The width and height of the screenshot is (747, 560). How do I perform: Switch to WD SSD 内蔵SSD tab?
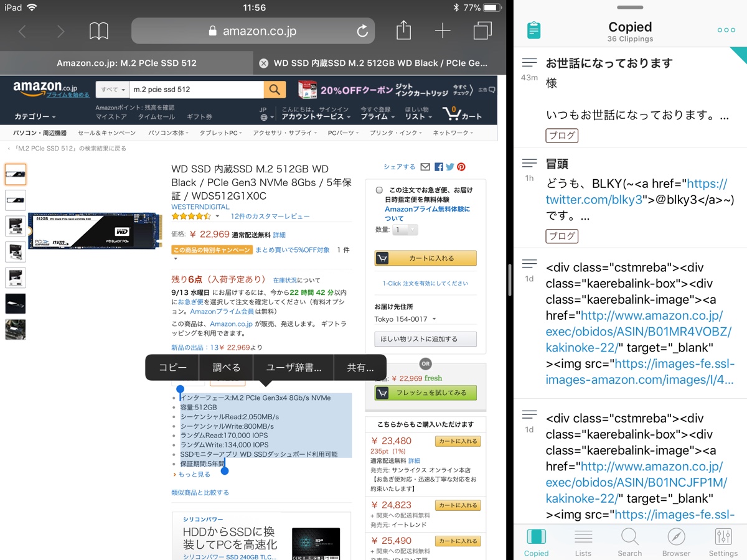coord(380,63)
